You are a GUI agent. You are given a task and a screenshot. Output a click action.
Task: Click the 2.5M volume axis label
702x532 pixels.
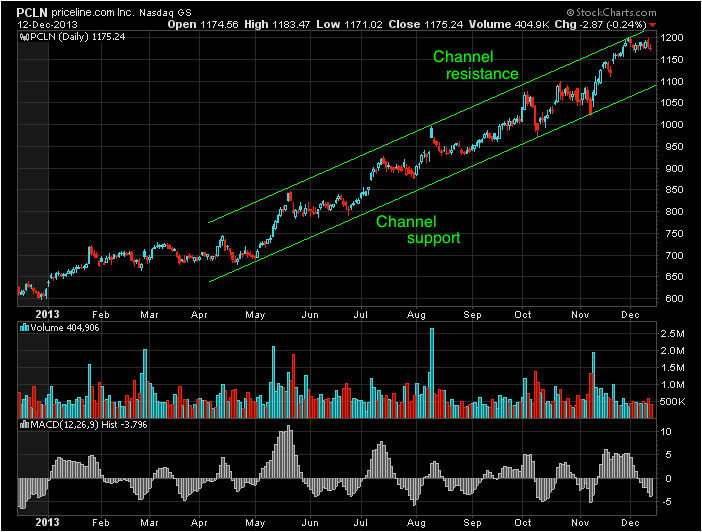click(672, 334)
